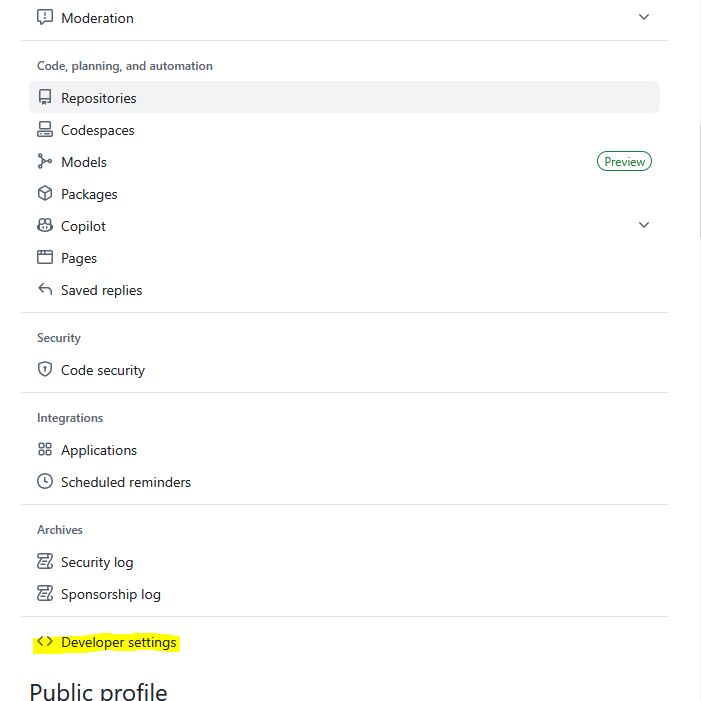This screenshot has width=701, height=701.
Task: Expand the Moderation section chevron
Action: click(x=644, y=17)
